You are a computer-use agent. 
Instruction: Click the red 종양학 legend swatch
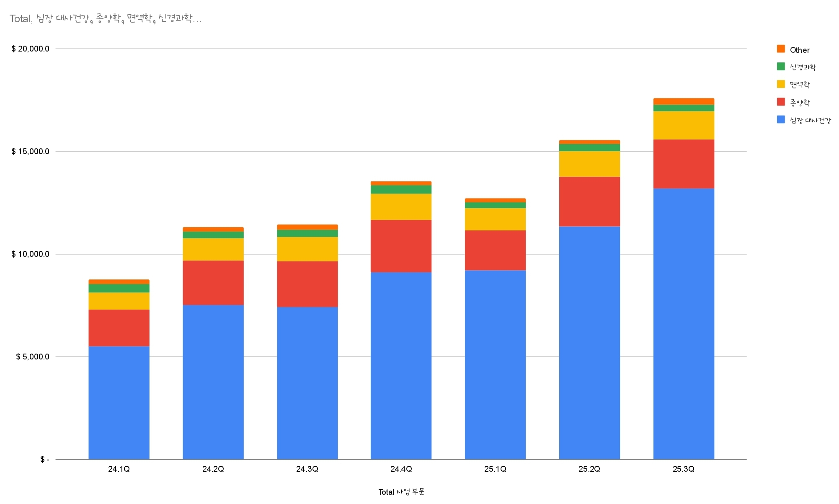(x=781, y=102)
